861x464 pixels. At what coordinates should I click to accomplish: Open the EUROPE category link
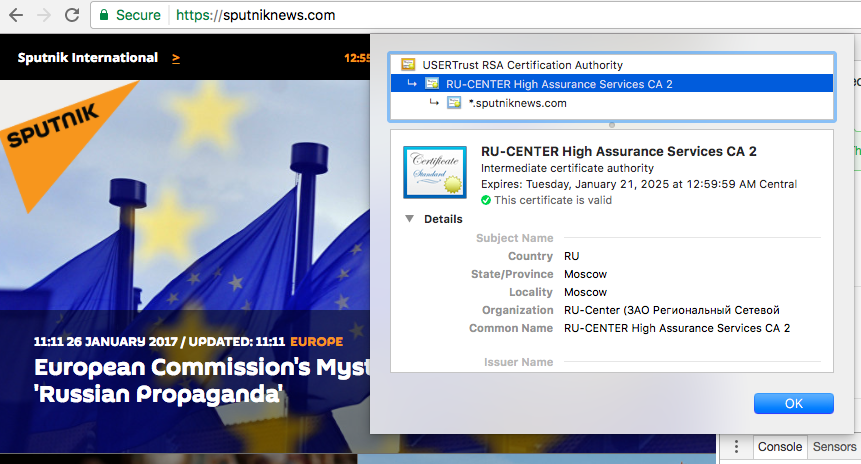[317, 342]
